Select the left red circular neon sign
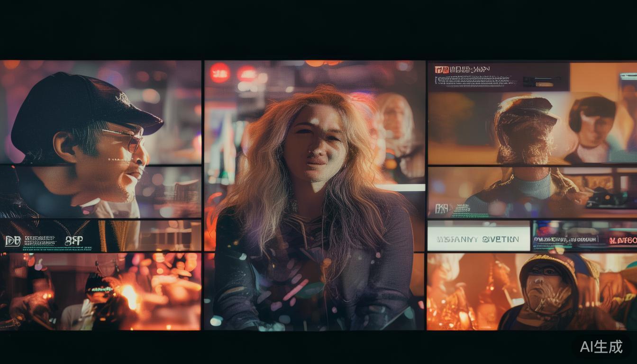Screen dimensions: 637x364 click(x=220, y=73)
